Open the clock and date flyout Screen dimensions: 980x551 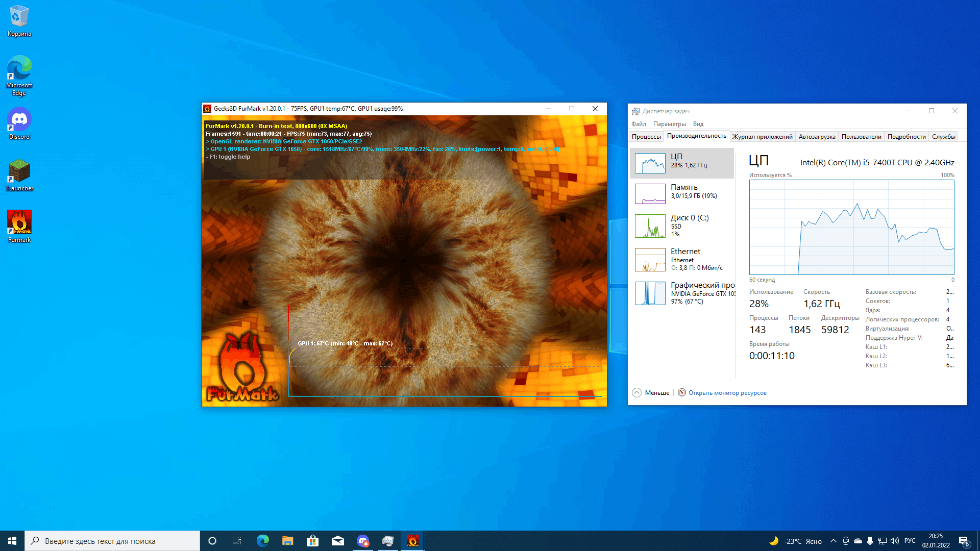pos(936,541)
